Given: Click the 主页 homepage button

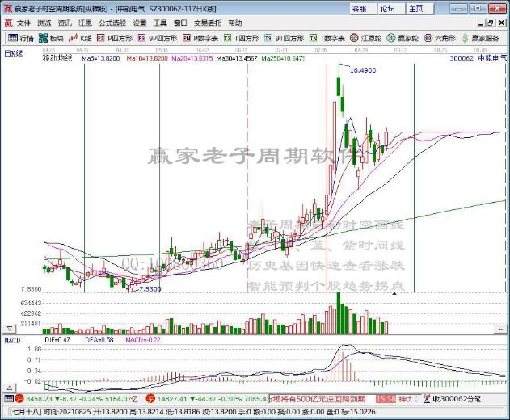Looking at the screenshot, I should click(x=420, y=9).
